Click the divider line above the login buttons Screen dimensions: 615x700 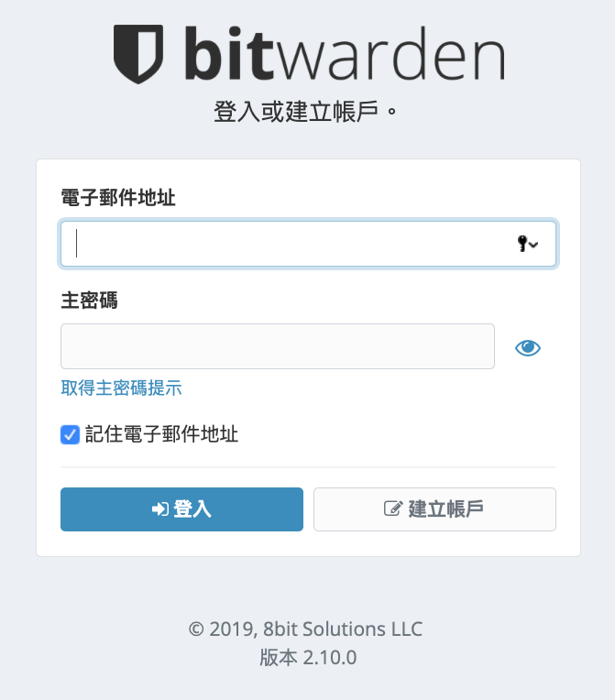click(308, 467)
